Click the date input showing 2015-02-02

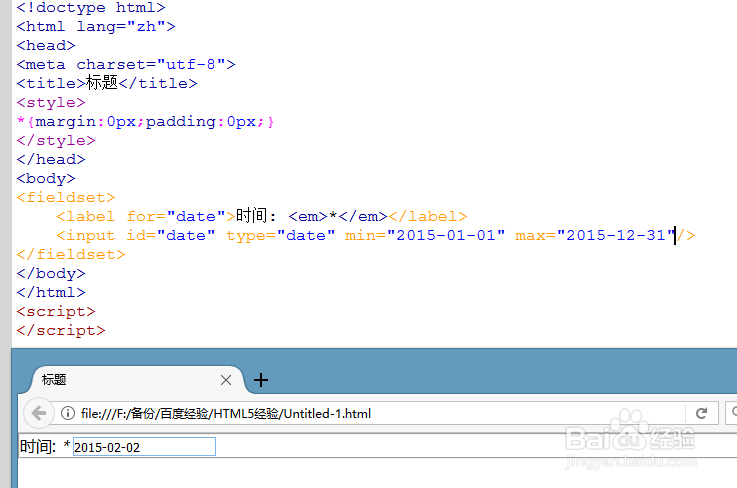144,447
